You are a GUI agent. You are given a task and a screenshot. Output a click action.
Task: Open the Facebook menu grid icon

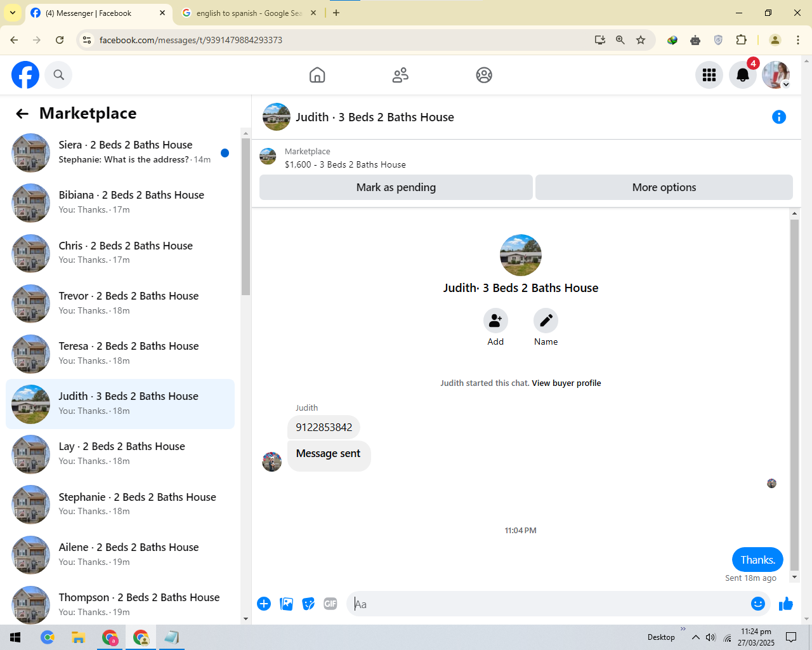[709, 75]
